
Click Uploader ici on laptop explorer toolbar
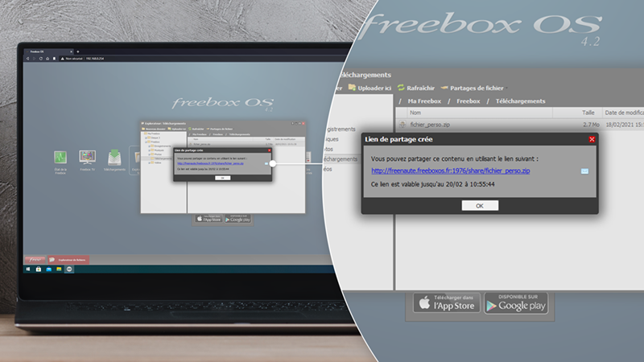point(177,129)
